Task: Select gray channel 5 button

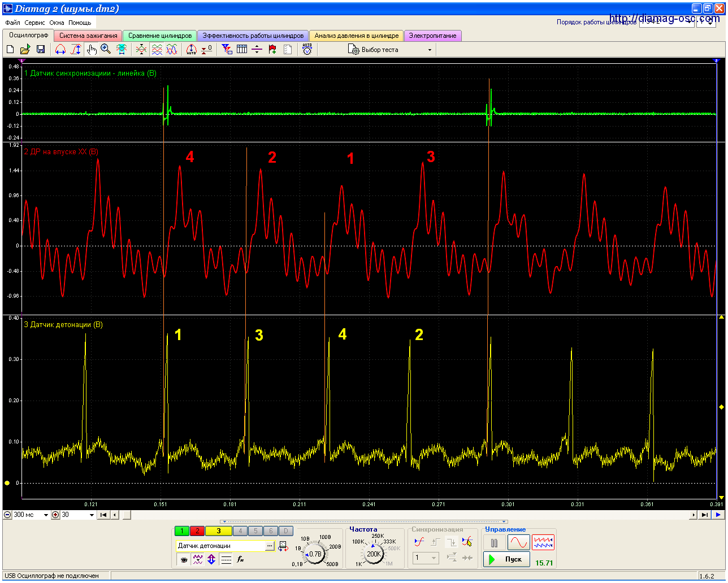Action: (x=255, y=531)
